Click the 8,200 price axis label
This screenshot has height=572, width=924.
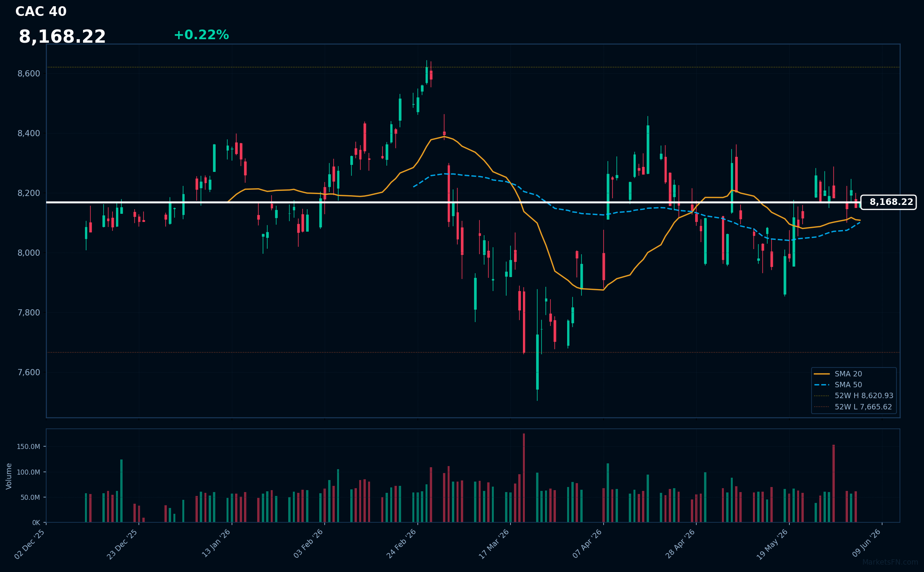click(x=29, y=193)
